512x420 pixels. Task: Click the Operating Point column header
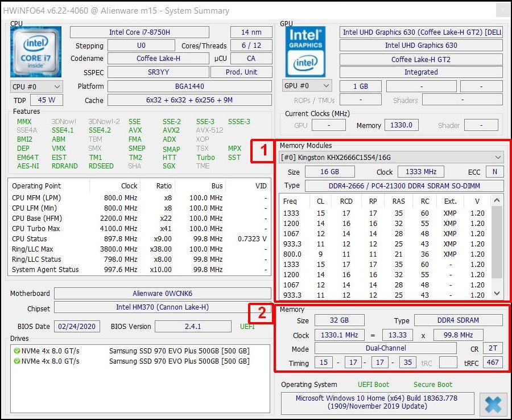(x=36, y=186)
